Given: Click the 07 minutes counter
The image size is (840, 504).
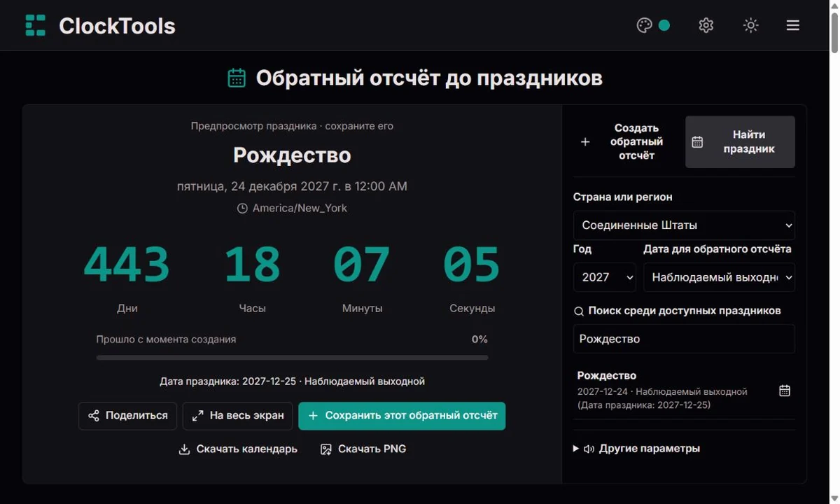Looking at the screenshot, I should pos(362,265).
